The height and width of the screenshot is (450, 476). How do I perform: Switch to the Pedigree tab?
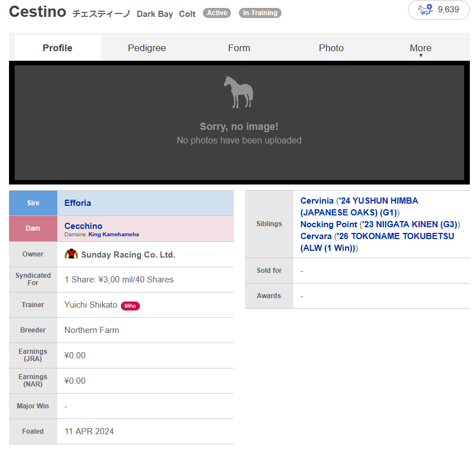click(147, 48)
